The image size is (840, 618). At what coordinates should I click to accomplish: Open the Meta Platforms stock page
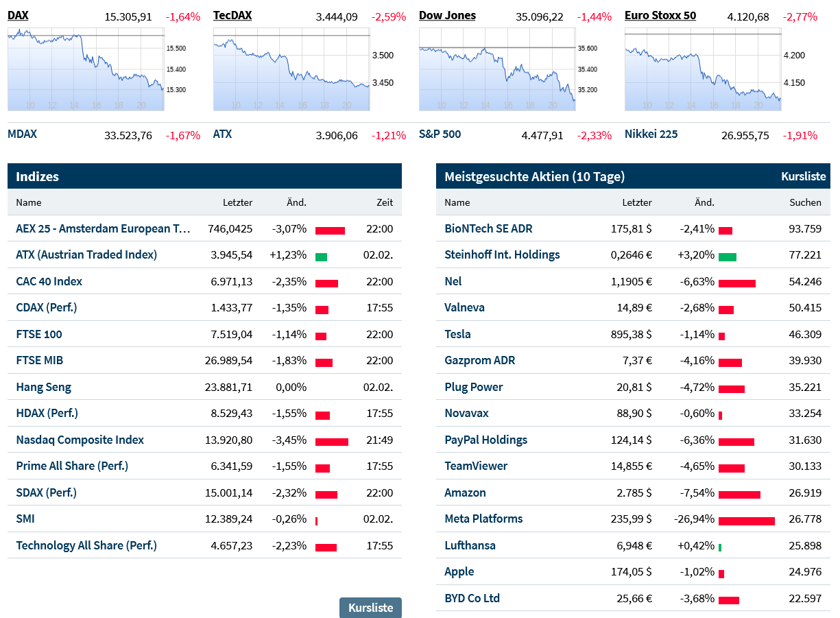coord(483,519)
